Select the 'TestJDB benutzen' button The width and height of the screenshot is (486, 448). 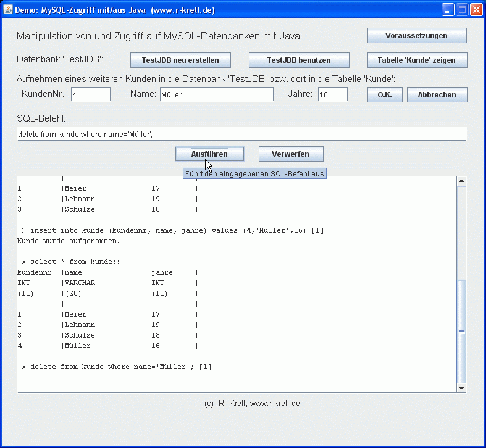click(x=299, y=60)
